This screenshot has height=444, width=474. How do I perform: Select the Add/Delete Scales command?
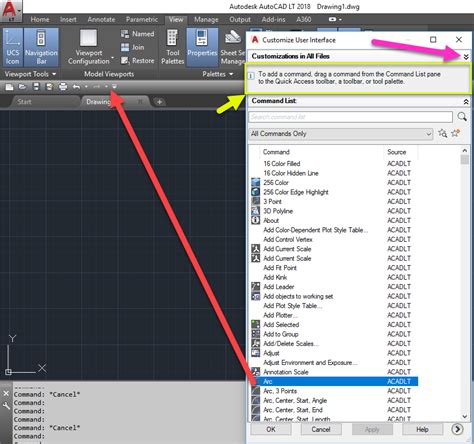tap(334, 344)
